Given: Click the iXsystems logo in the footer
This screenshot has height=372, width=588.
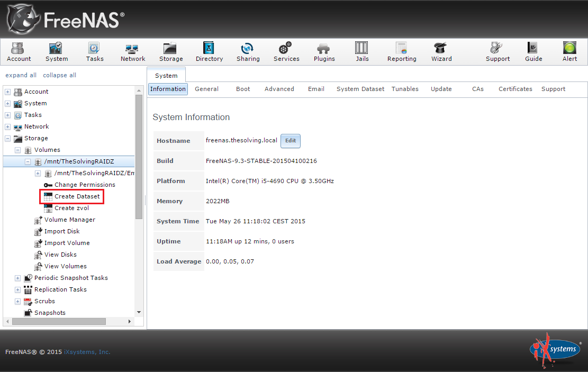Looking at the screenshot, I should [x=555, y=350].
